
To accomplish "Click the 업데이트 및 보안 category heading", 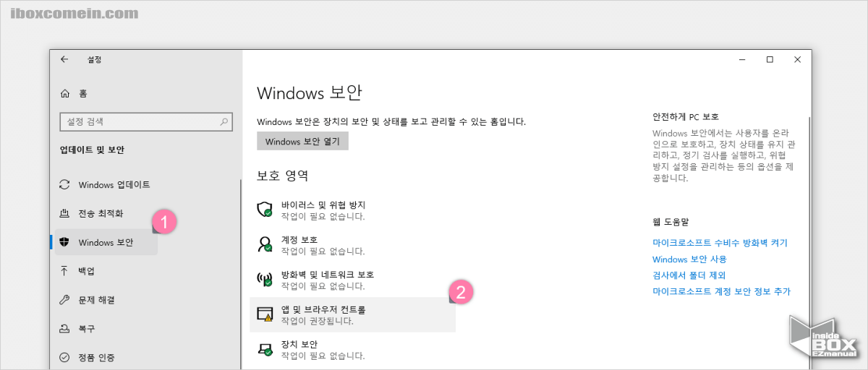I will (x=91, y=150).
